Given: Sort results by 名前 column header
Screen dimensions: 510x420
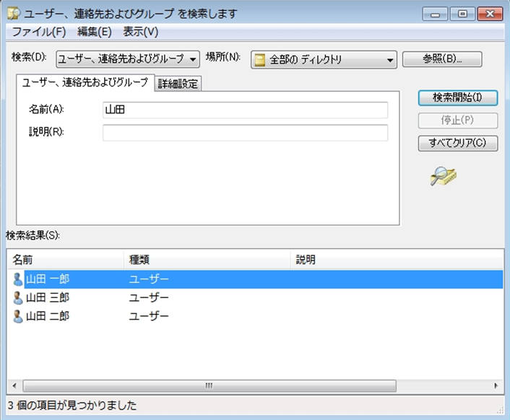Looking at the screenshot, I should (66, 260).
